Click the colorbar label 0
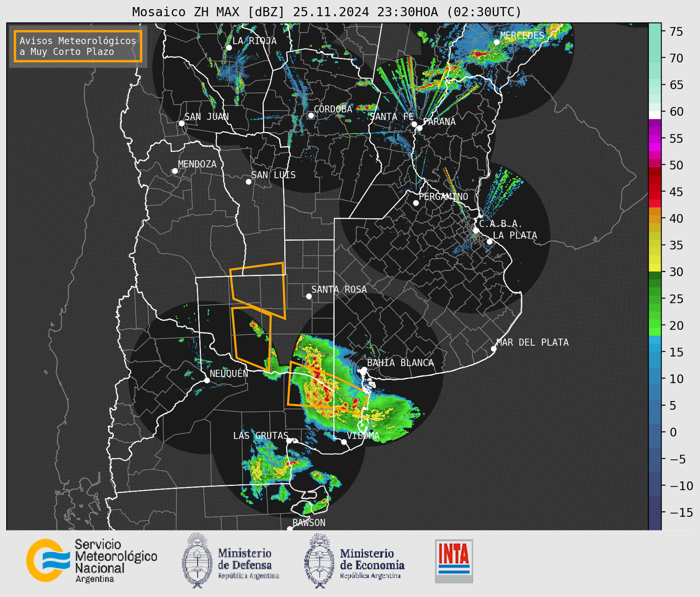 tap(673, 432)
